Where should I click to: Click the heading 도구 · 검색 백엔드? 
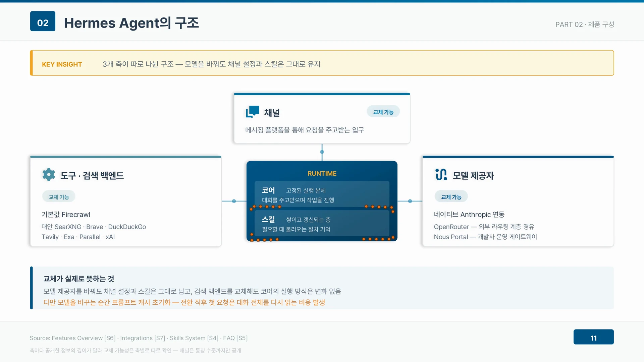[92, 175]
